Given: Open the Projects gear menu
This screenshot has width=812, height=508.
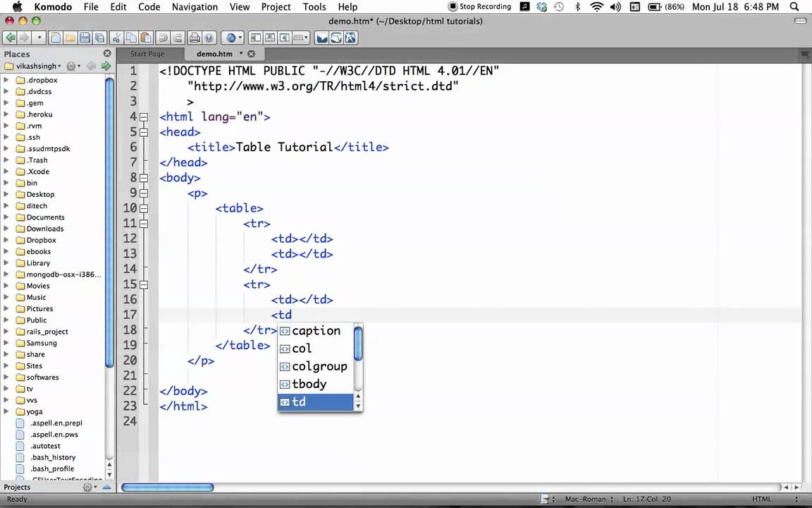Looking at the screenshot, I should tap(90, 488).
